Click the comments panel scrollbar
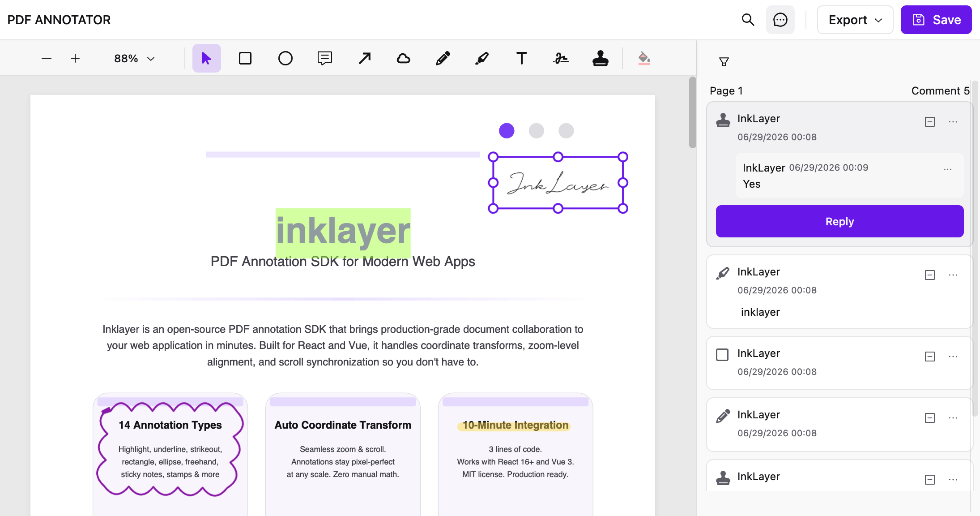This screenshot has width=980, height=516. tap(975, 249)
